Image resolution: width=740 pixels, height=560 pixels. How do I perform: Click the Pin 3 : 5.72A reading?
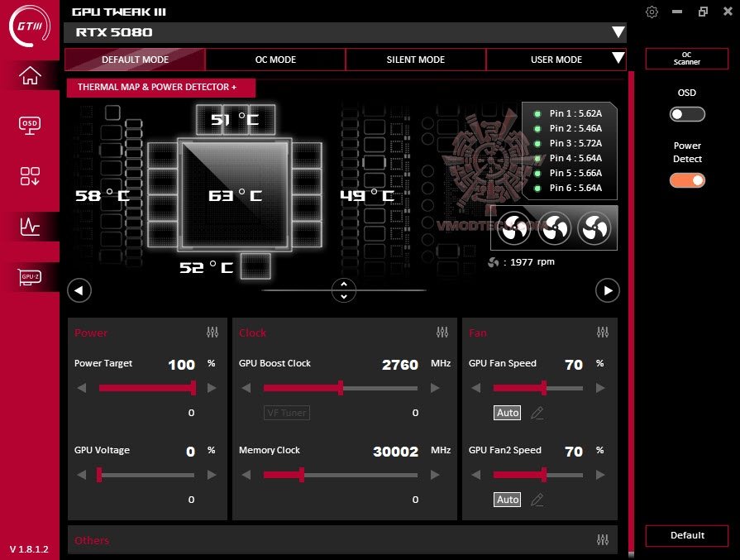coord(575,143)
